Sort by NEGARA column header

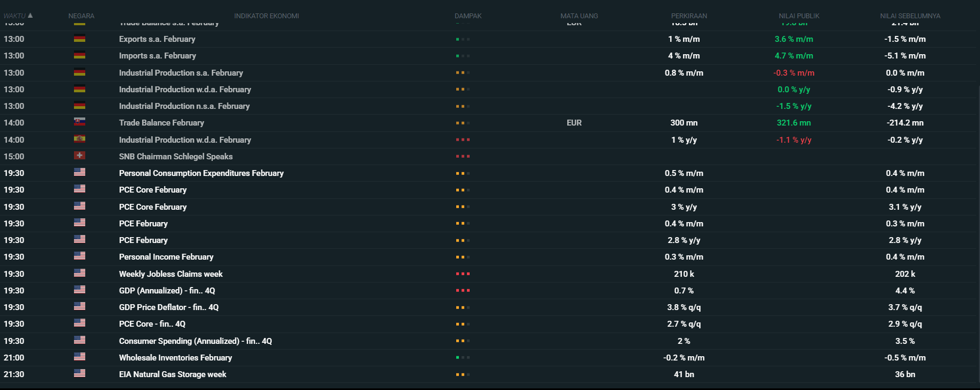pos(81,16)
